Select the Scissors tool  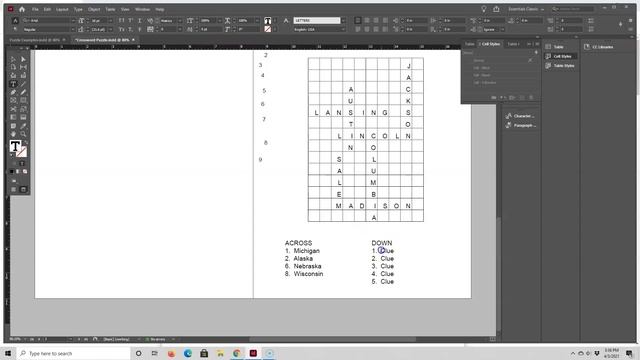(x=13, y=109)
